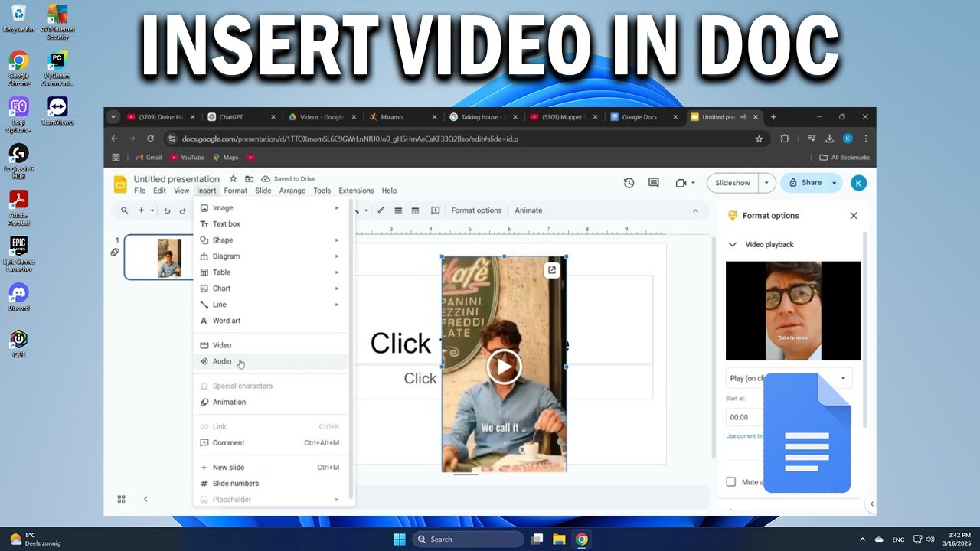
Task: Click the video camera meeting icon
Action: (x=681, y=183)
